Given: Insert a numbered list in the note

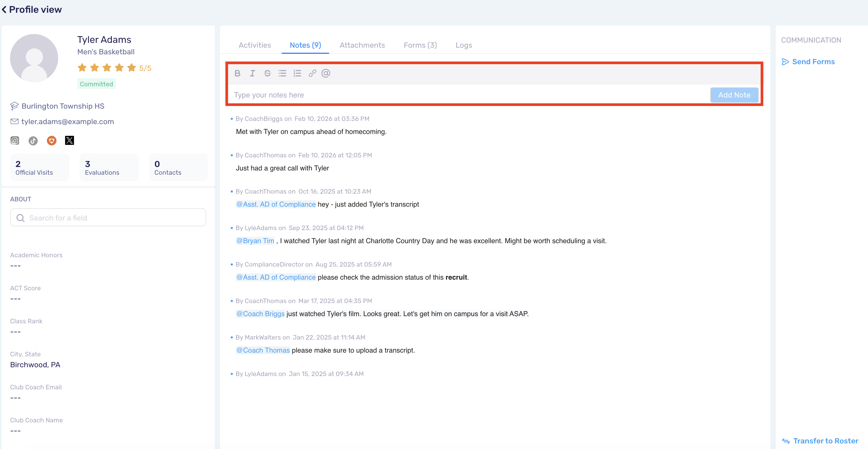Looking at the screenshot, I should 297,73.
